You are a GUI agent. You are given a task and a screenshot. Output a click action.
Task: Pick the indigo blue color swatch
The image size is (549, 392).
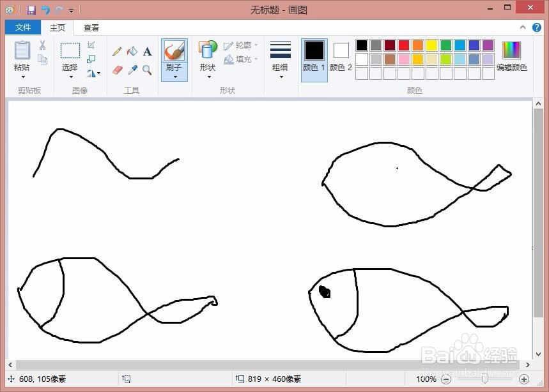474,45
